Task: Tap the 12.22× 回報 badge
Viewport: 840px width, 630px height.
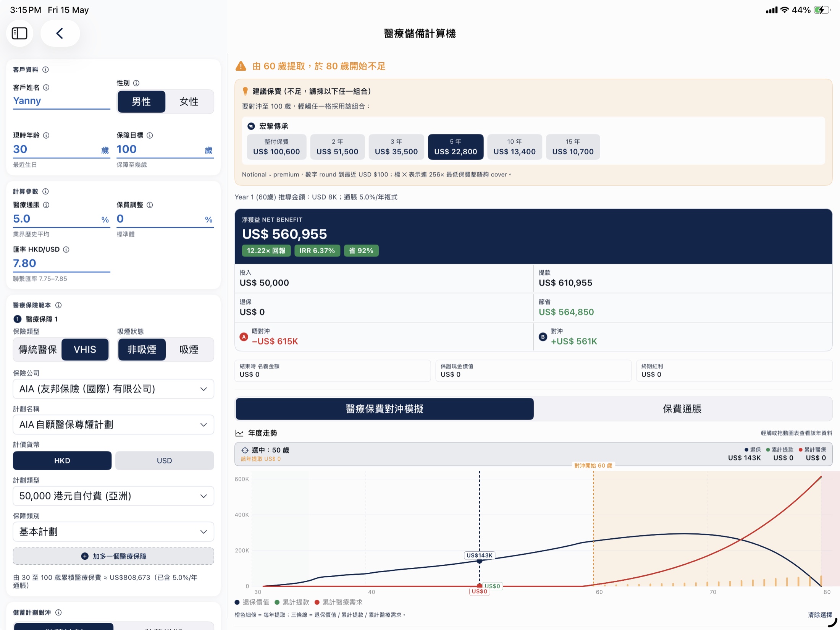Action: coord(266,251)
